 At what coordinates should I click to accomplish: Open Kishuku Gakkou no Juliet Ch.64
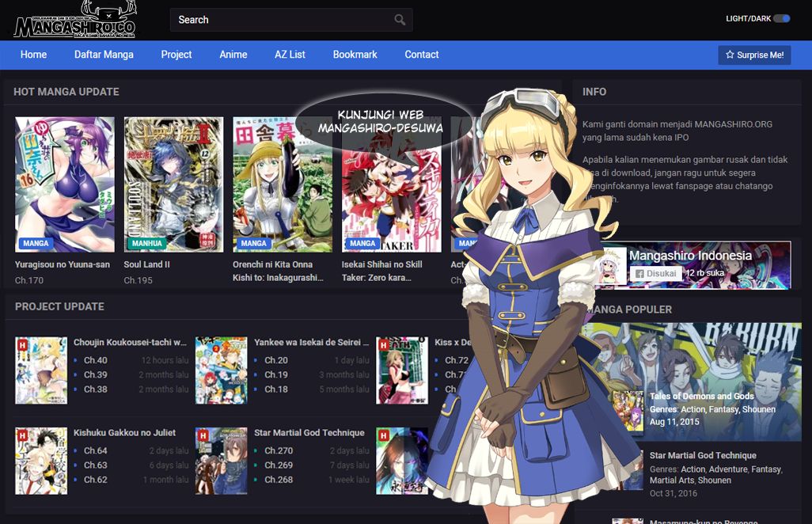point(96,450)
